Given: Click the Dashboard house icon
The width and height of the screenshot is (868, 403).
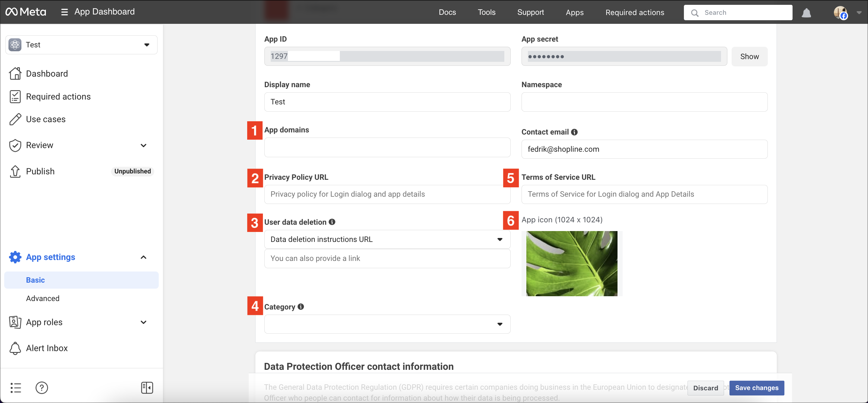Looking at the screenshot, I should (x=15, y=73).
